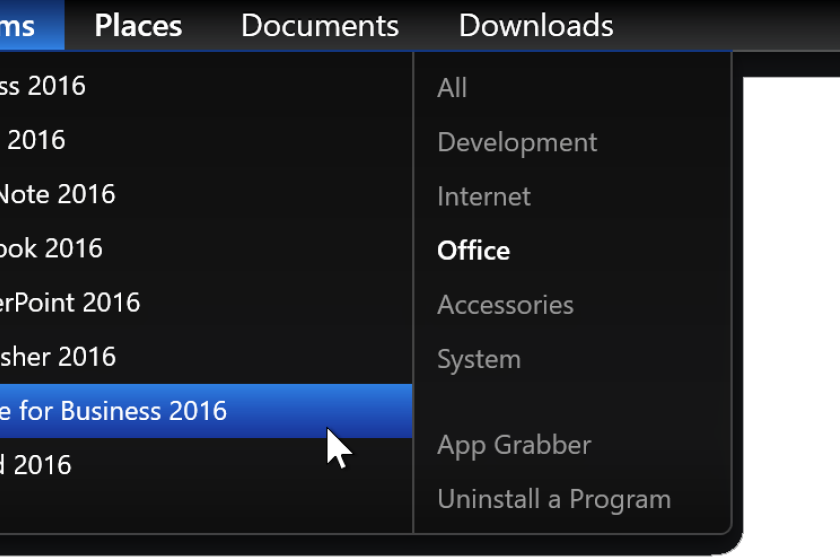The height and width of the screenshot is (560, 840).
Task: Launch the last entry ending 'd 2016'
Action: pos(206,465)
